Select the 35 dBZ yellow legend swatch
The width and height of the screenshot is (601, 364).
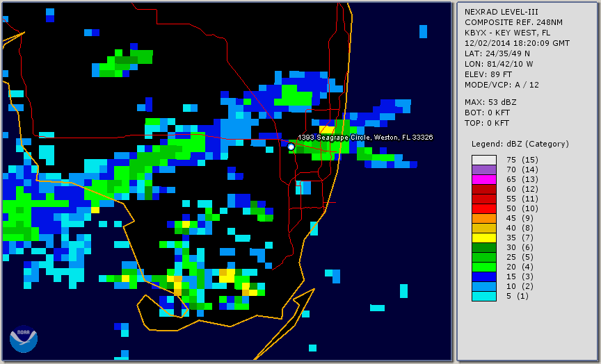(x=483, y=238)
